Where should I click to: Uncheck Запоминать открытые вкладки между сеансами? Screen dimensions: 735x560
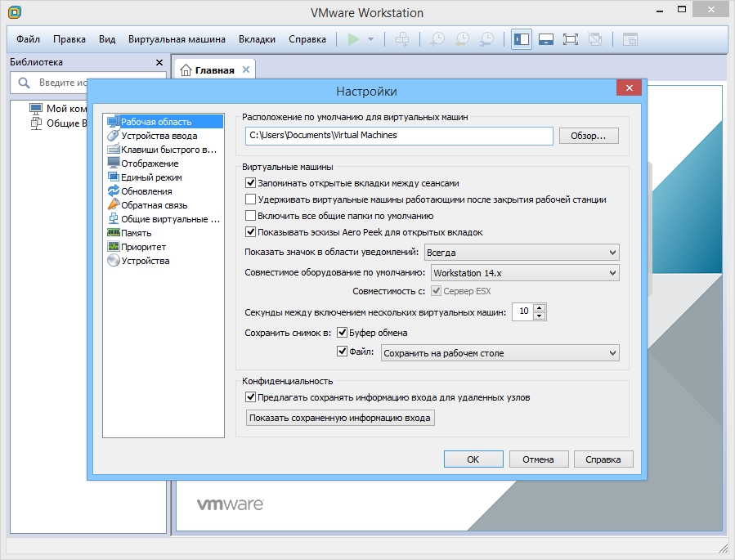[251, 183]
